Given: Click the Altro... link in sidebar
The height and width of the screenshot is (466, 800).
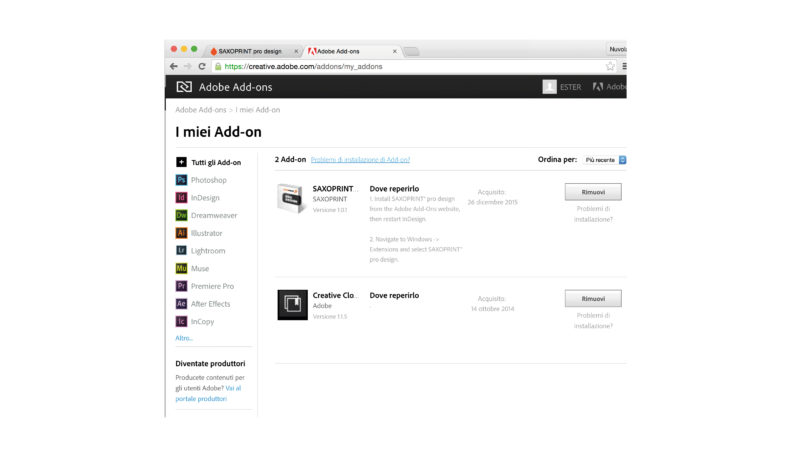Looking at the screenshot, I should [184, 338].
